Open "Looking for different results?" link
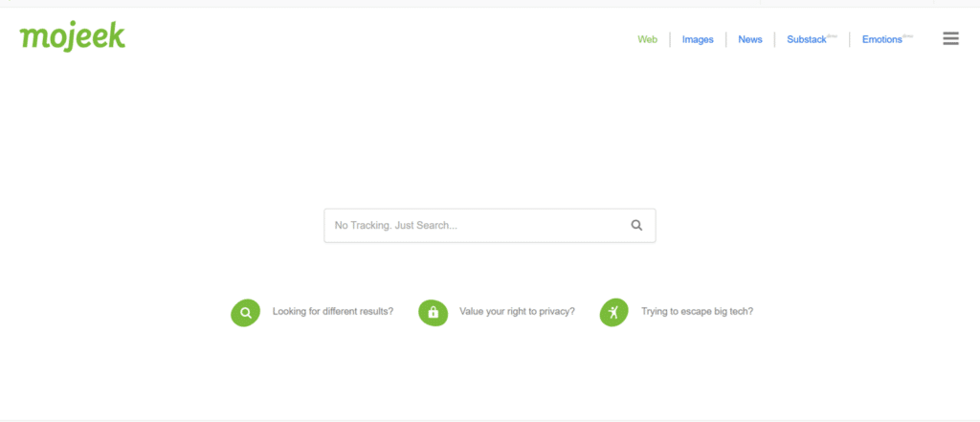Screen dimensions: 980x422 click(x=333, y=311)
